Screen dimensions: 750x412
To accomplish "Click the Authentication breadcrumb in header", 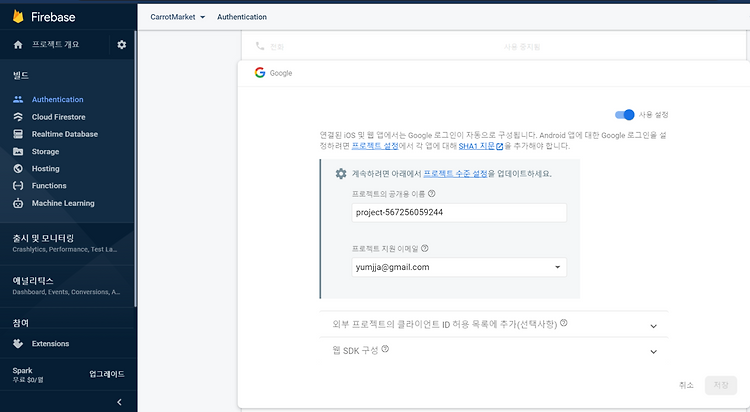I will pyautogui.click(x=242, y=17).
